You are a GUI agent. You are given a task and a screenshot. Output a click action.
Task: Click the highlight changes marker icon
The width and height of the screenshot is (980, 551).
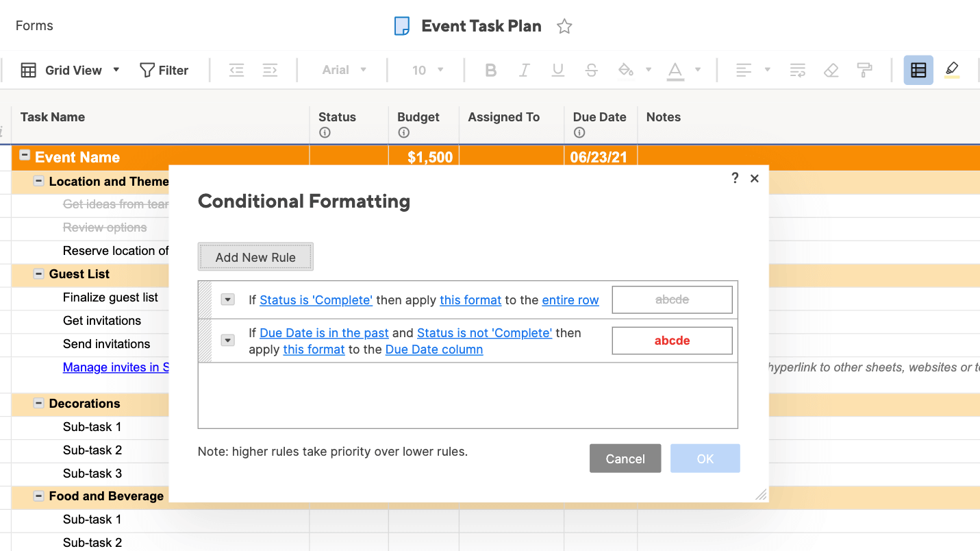pos(951,69)
